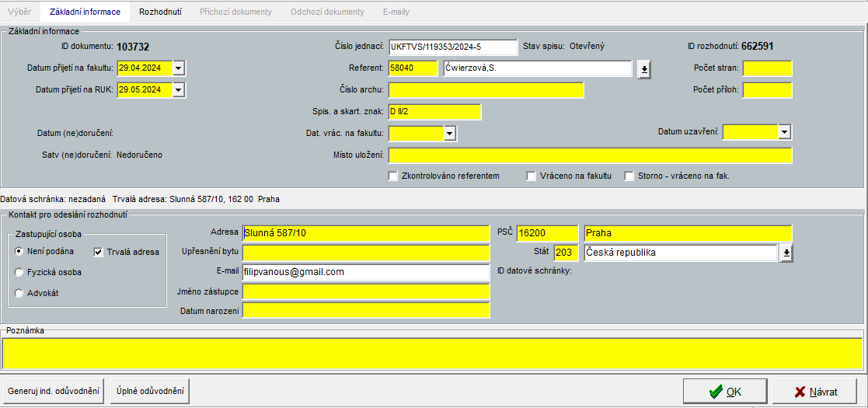Switch to the Rozhodnutí tab

point(160,12)
